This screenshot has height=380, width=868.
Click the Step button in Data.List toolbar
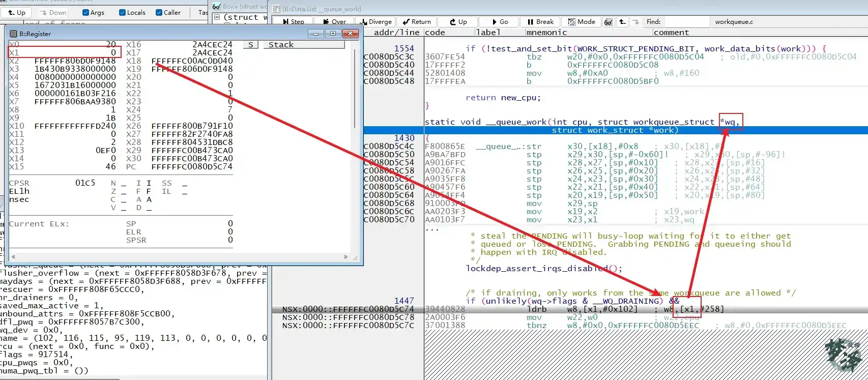(293, 22)
